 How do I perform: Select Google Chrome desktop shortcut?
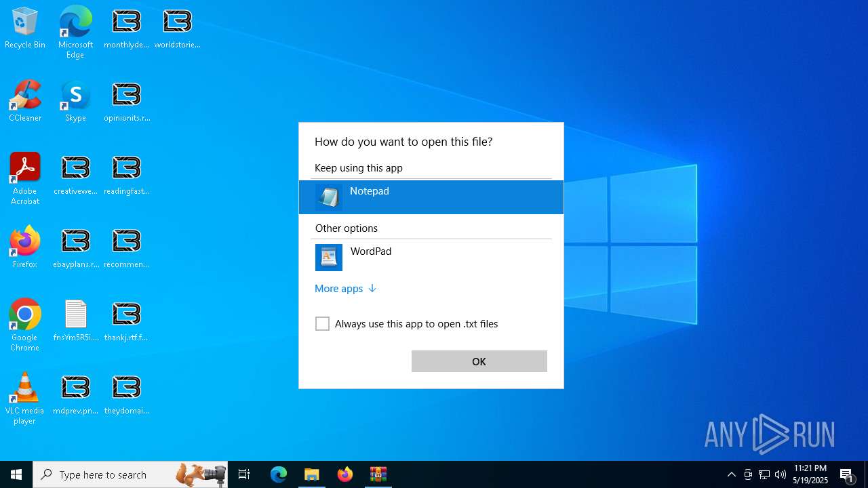pos(25,325)
